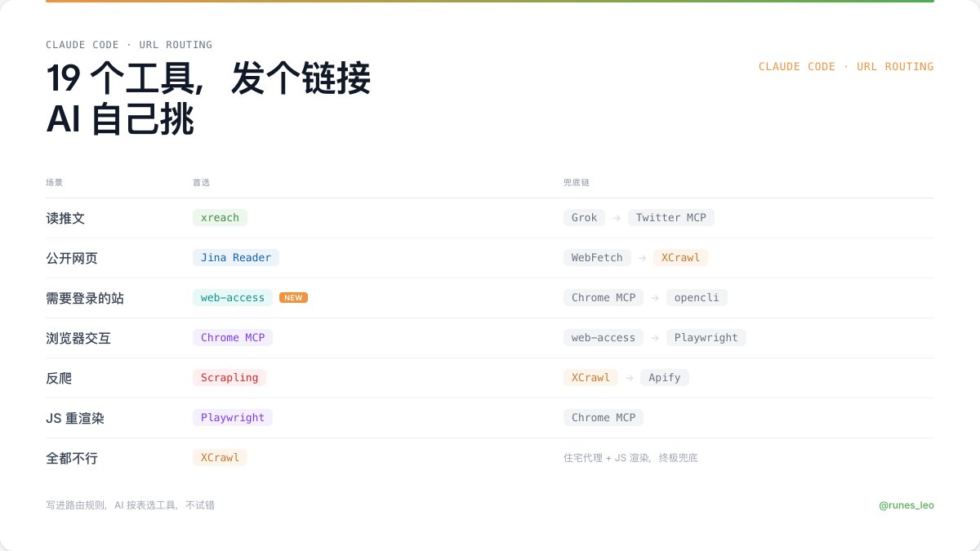Click the row label "JS 重渲染"
Screen dimensions: 980x551
(75, 418)
